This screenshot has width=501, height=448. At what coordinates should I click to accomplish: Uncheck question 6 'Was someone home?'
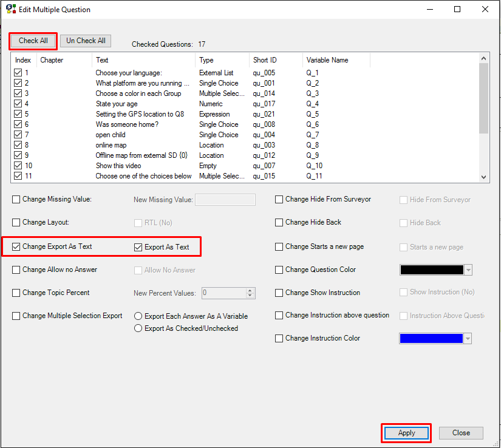pos(18,124)
